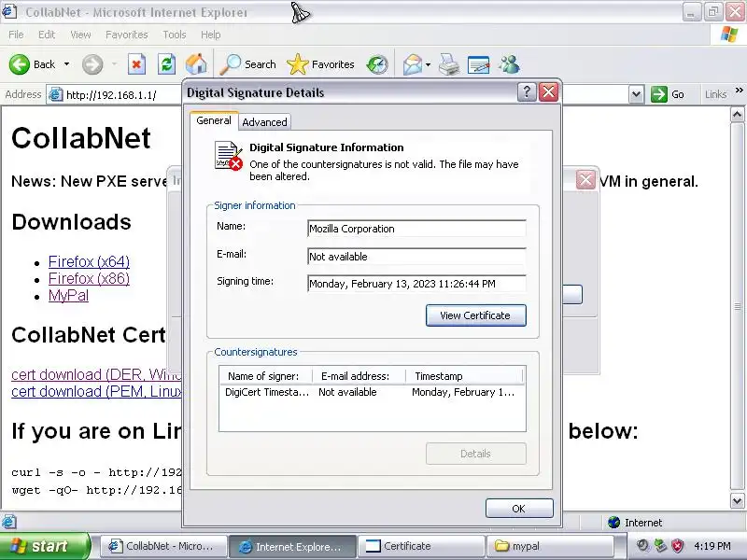Click the E-mail Not available field
This screenshot has height=560, width=747.
point(416,257)
